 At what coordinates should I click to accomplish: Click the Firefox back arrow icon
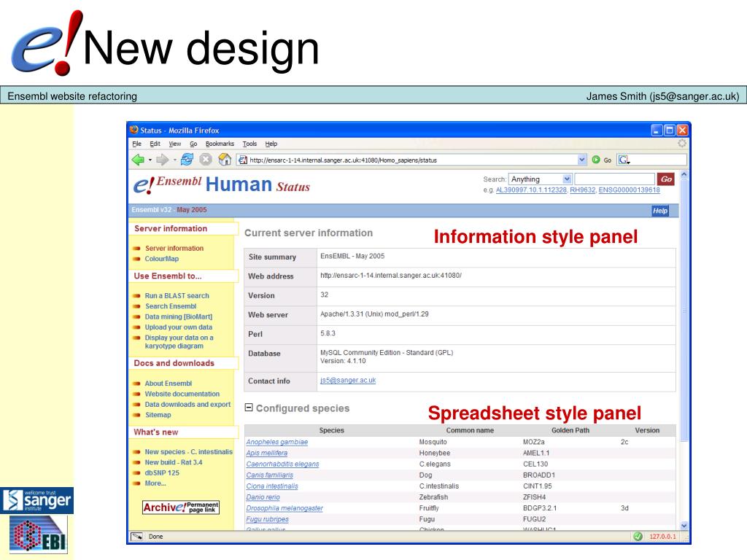pyautogui.click(x=138, y=160)
